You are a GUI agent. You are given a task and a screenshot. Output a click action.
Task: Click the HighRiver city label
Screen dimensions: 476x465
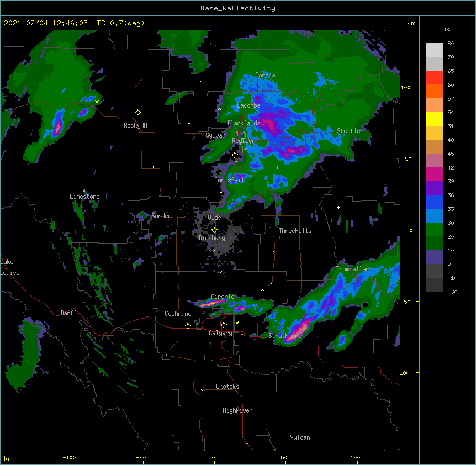tap(237, 410)
